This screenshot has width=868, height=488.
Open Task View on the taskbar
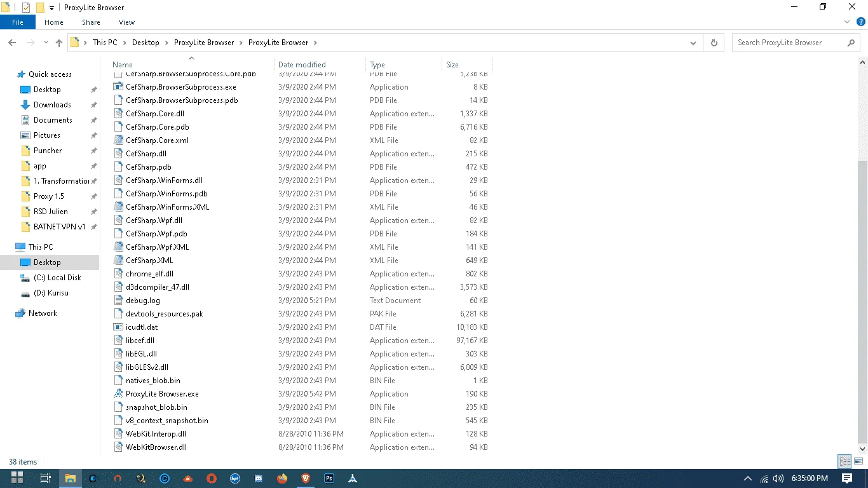tap(45, 478)
